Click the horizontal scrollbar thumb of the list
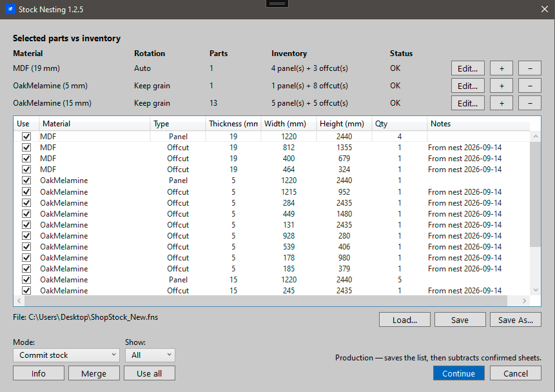The height and width of the screenshot is (392, 555). coord(266,300)
